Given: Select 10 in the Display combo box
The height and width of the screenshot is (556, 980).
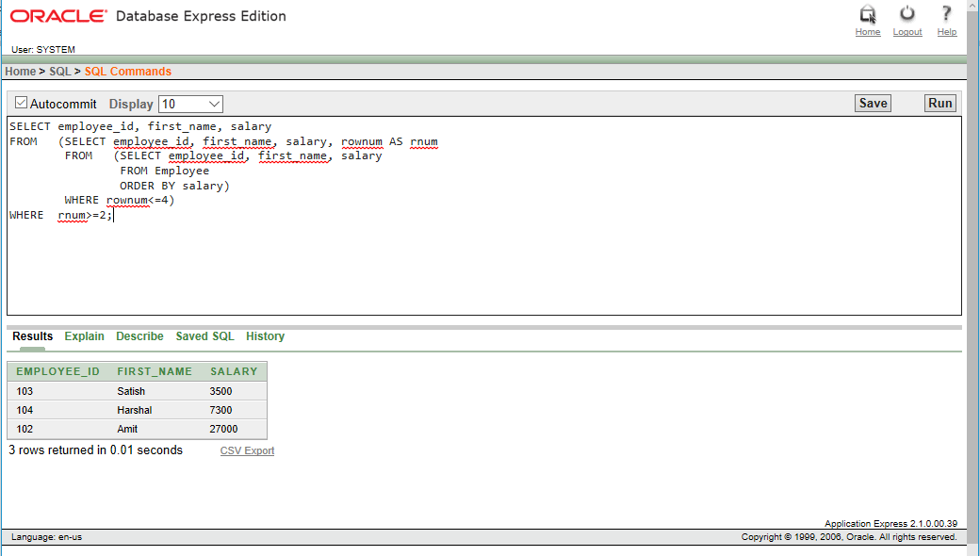Looking at the screenshot, I should click(188, 104).
